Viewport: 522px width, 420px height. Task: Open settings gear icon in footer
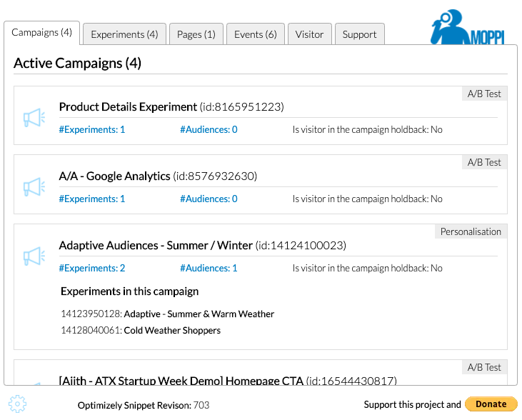point(17,404)
